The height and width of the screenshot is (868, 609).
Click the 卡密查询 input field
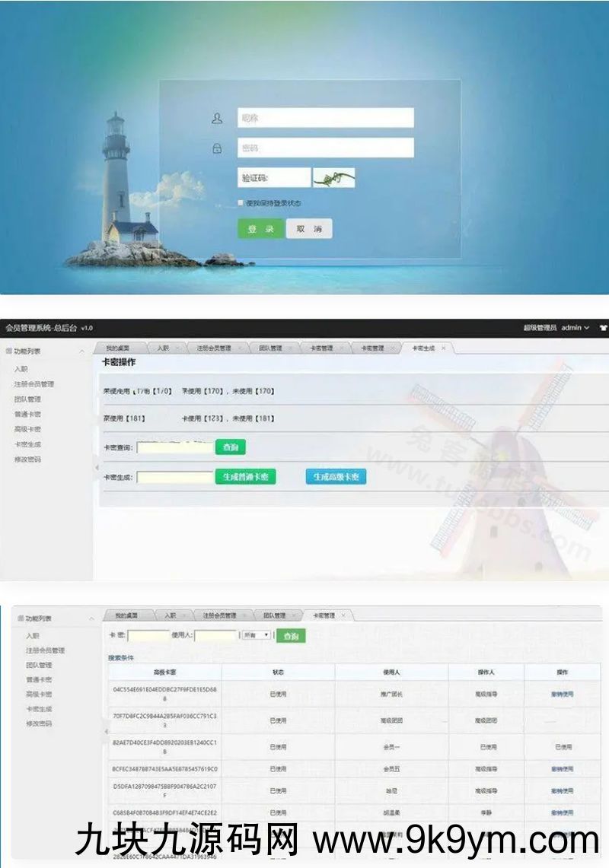(175, 447)
